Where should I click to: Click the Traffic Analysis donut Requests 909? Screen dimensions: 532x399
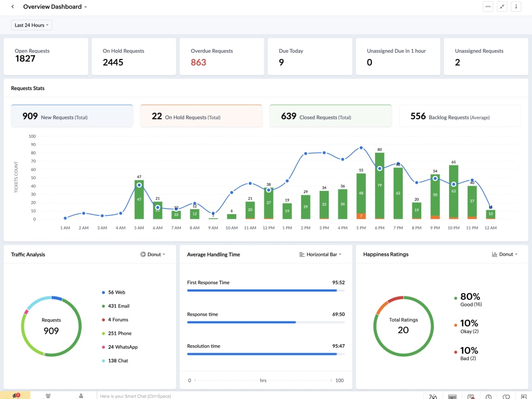pos(51,327)
